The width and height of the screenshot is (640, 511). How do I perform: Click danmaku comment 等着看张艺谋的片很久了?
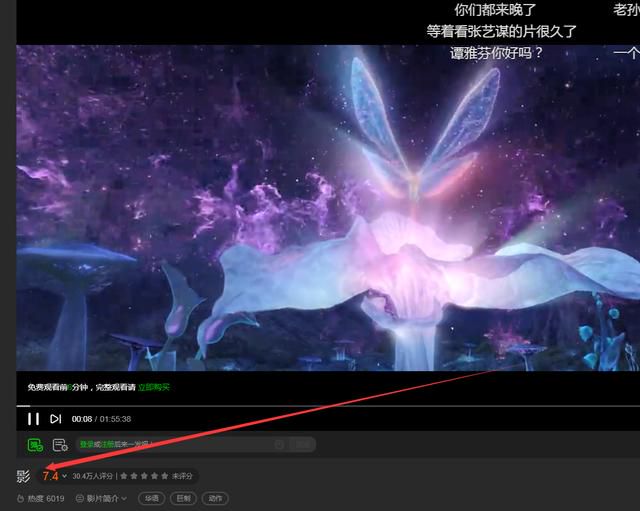502,31
